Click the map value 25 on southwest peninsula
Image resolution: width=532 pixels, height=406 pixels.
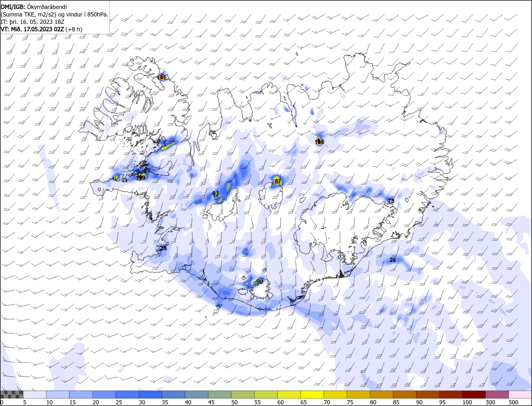coord(163,248)
